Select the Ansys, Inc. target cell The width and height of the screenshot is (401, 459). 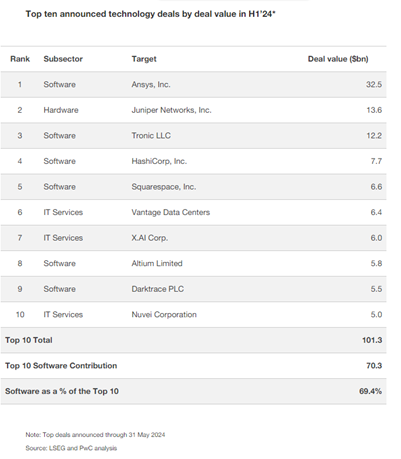tap(151, 85)
